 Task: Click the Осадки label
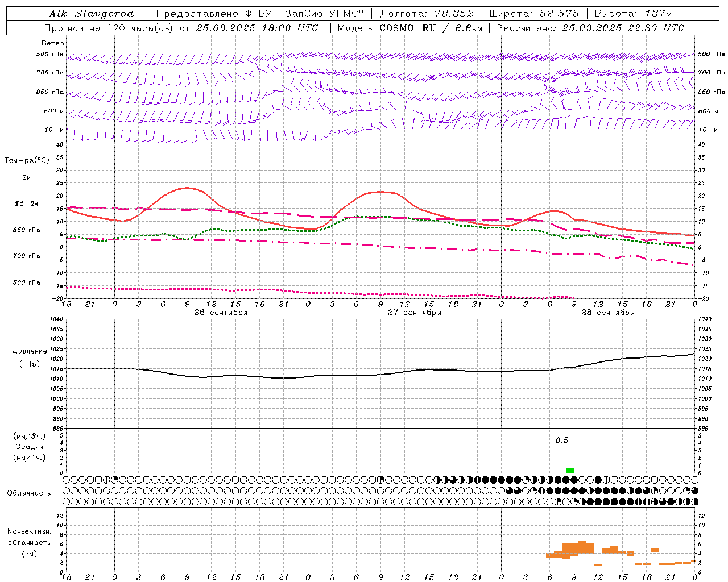(x=30, y=447)
